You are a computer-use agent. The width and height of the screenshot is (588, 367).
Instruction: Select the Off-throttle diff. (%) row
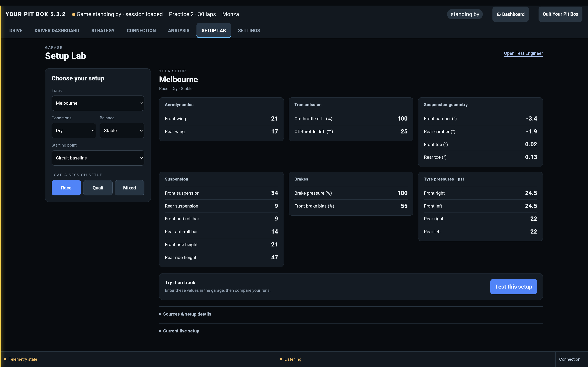[x=351, y=131]
